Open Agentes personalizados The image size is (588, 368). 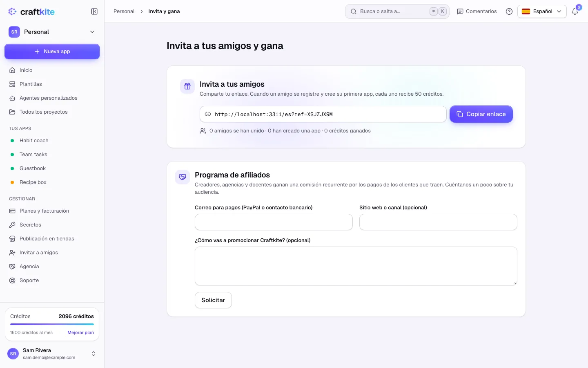52,98
